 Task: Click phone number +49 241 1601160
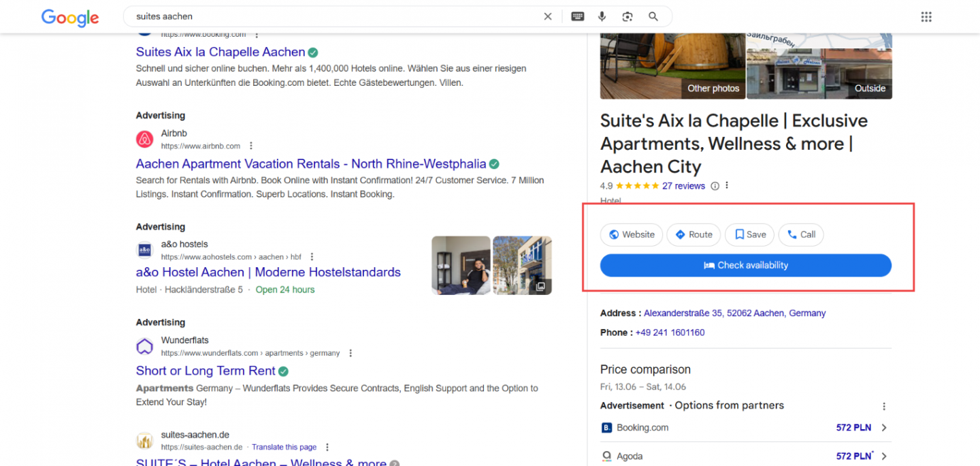(670, 332)
